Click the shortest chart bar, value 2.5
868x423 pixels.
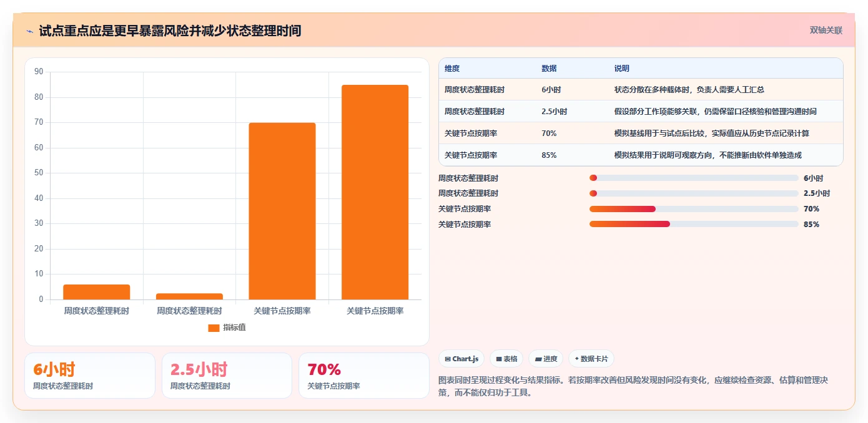click(x=189, y=296)
